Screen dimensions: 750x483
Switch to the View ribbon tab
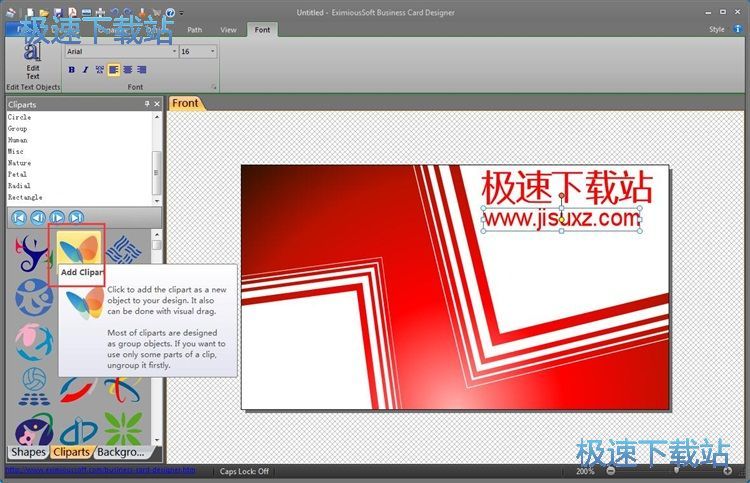[x=228, y=30]
